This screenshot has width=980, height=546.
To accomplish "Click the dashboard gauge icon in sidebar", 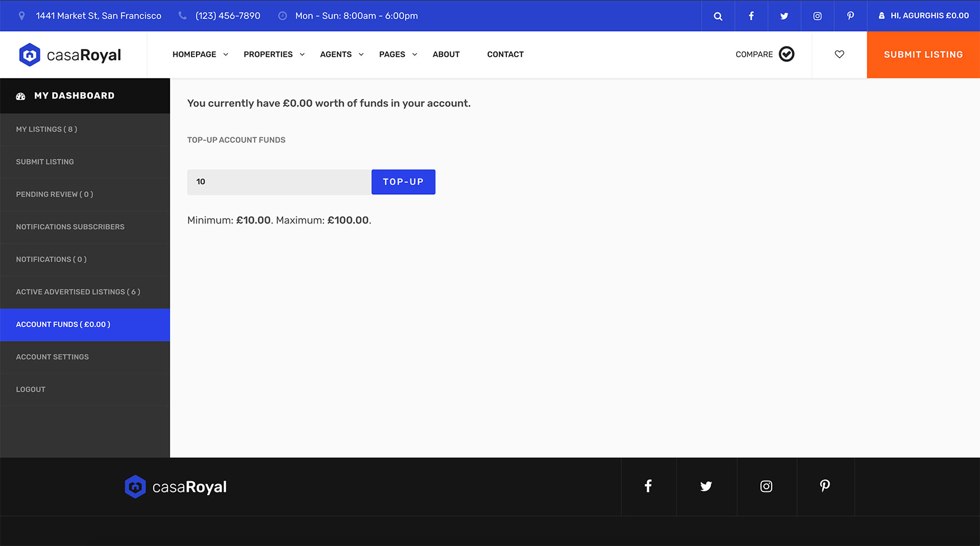I will coord(21,96).
